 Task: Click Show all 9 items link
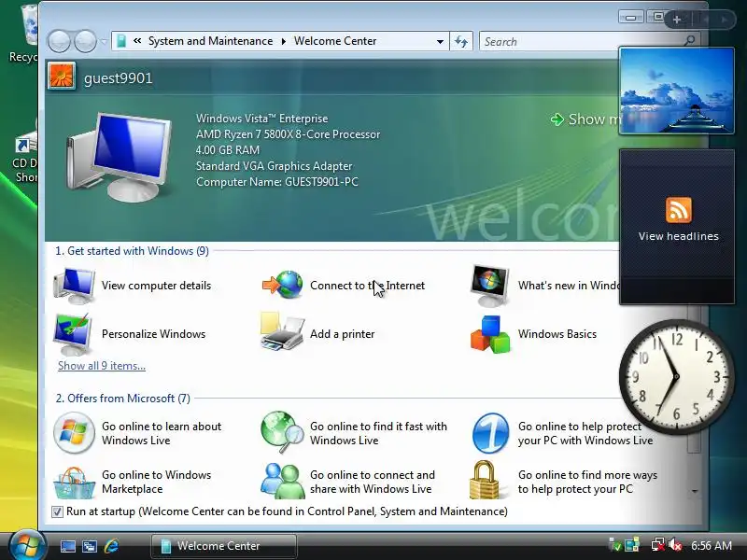102,366
